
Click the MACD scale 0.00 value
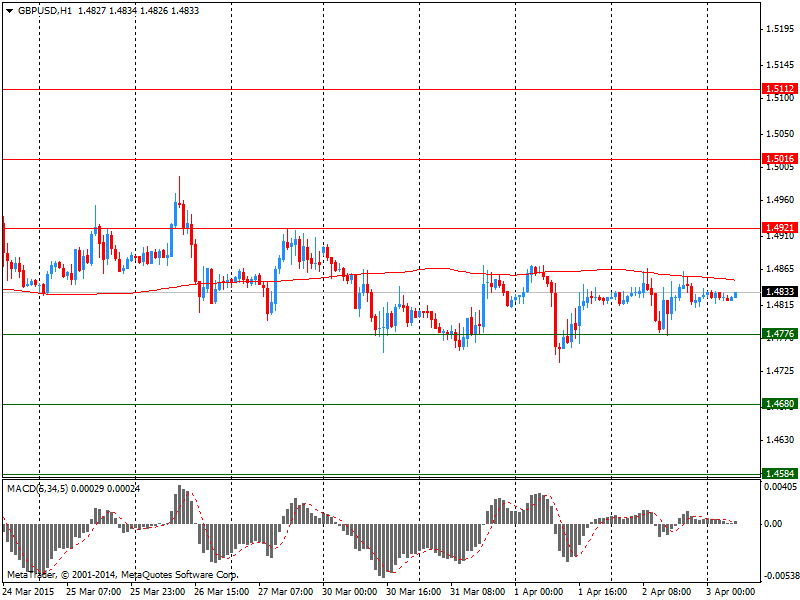773,523
